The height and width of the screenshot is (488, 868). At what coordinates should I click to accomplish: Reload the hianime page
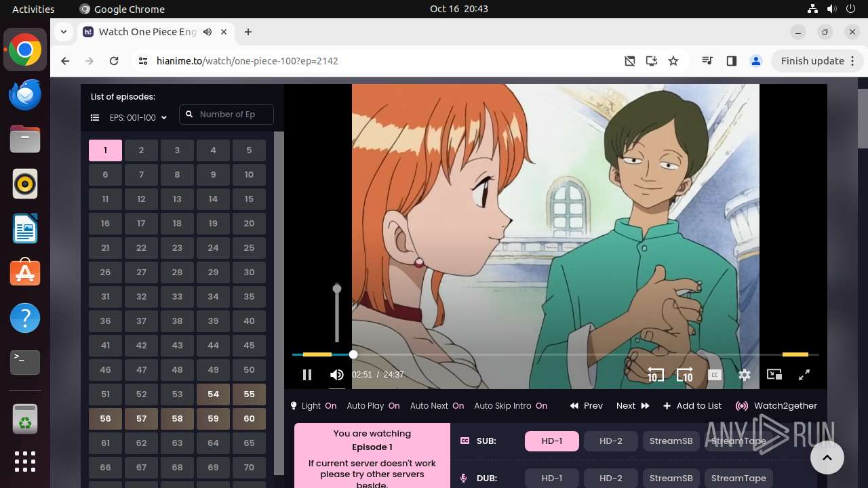114,61
